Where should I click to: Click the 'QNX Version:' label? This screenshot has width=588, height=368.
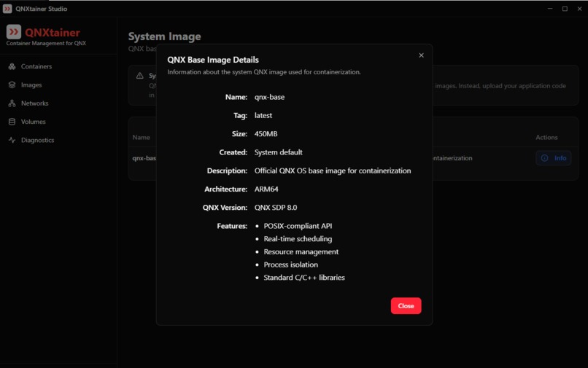(225, 207)
